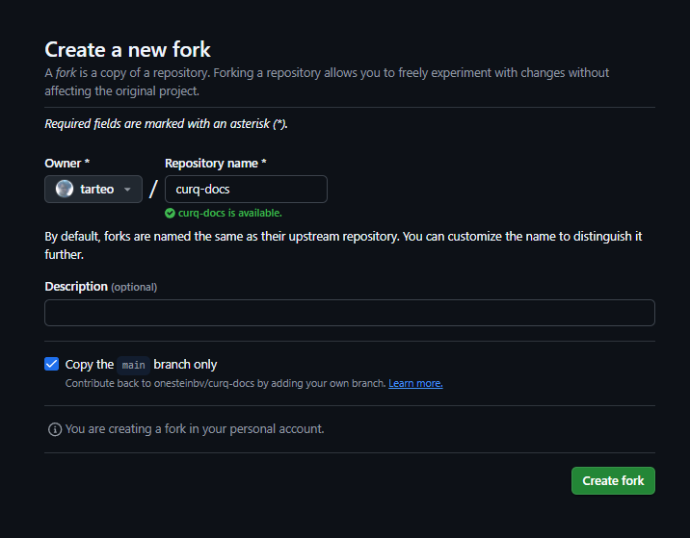The height and width of the screenshot is (538, 690).
Task: Click the 'Contribute back to onesteinbv/curq-docs' text
Action: 225,384
